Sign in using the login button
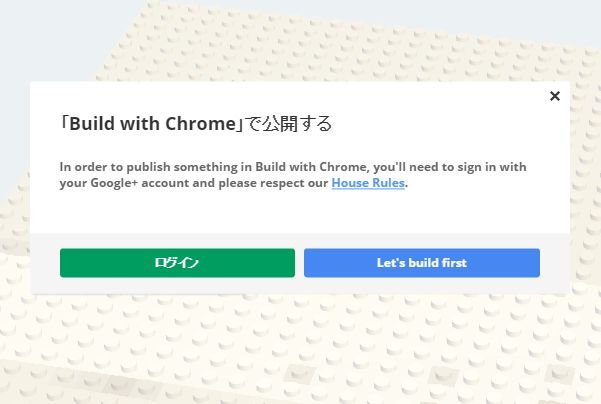The image size is (601, 404). point(177,263)
